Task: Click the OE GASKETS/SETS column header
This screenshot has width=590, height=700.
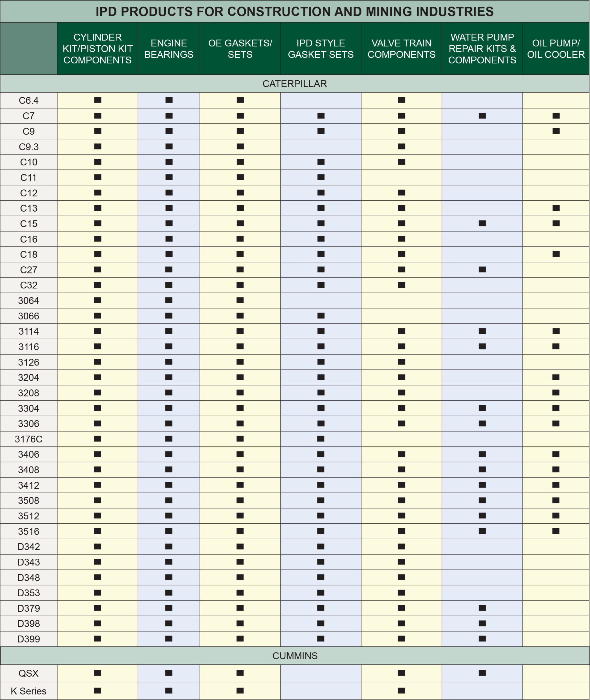Action: pyautogui.click(x=240, y=48)
